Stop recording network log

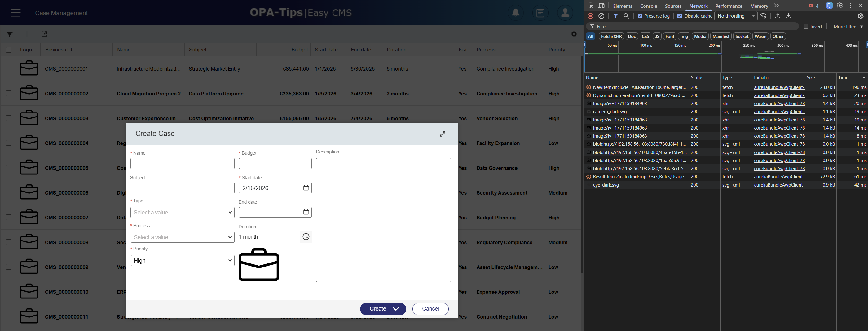590,16
